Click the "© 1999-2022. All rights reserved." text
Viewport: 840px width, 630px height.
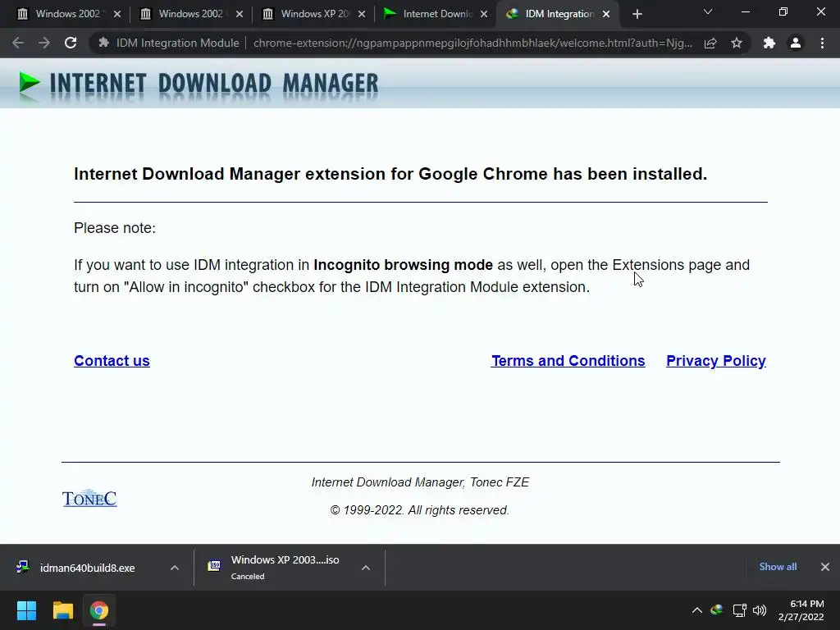419,510
